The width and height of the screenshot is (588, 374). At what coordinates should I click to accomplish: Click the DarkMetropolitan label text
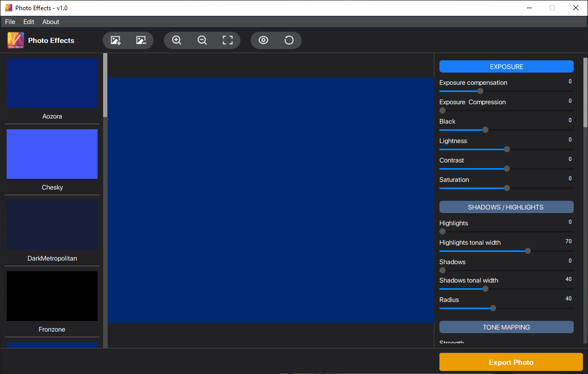point(52,259)
